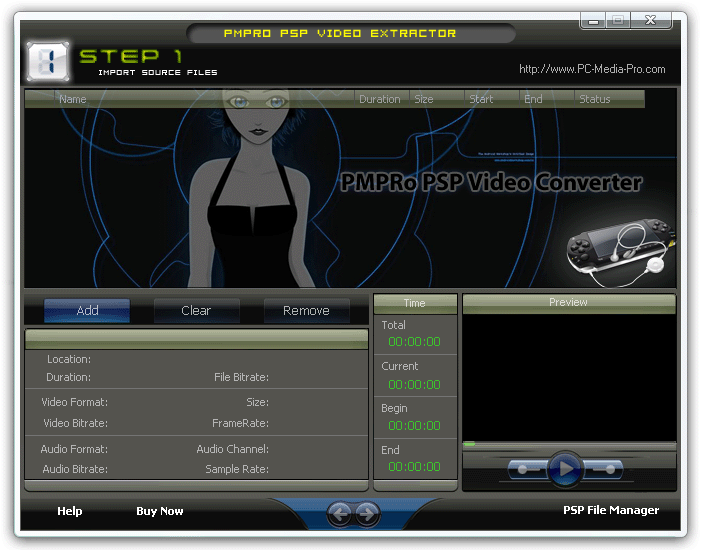Click the set-begin marker button left of play

click(528, 470)
